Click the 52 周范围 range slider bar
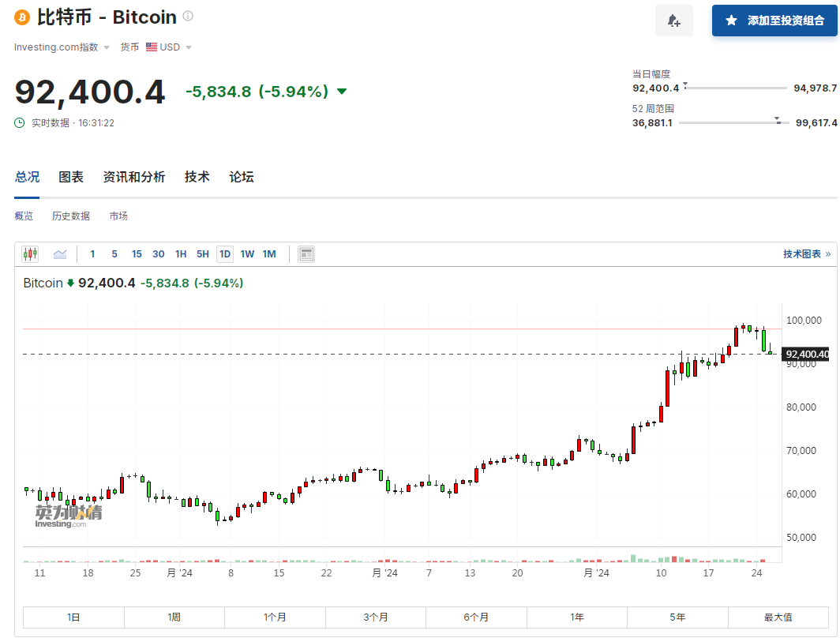Screen dimensions: 840x638 tap(733, 122)
